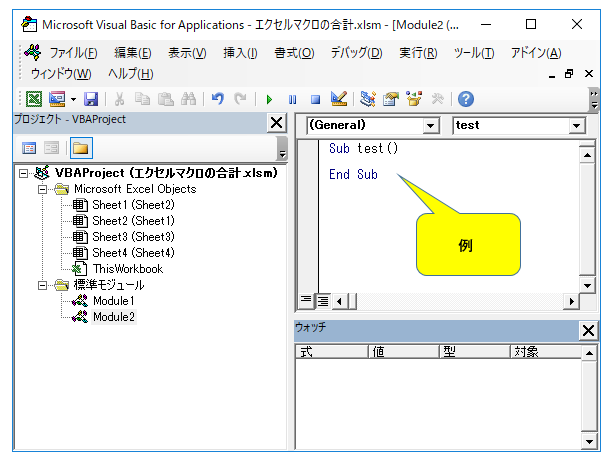
Task: Click the toolbar options overflow arrow
Action: point(594,100)
